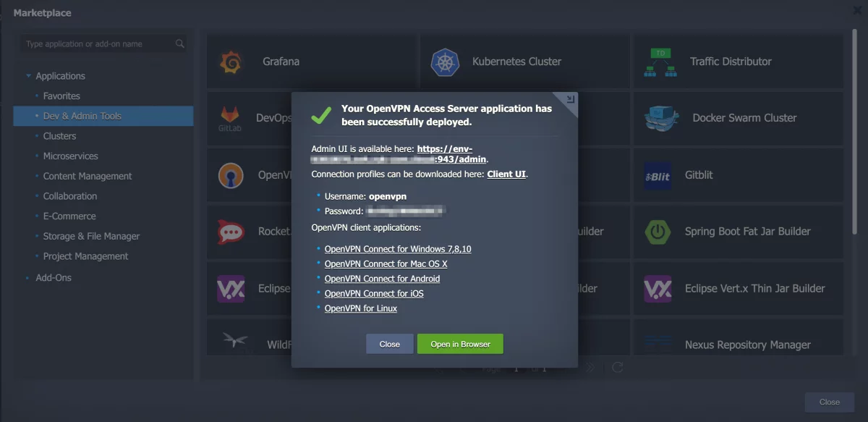Select the Project Management category
The image size is (868, 422).
click(85, 256)
